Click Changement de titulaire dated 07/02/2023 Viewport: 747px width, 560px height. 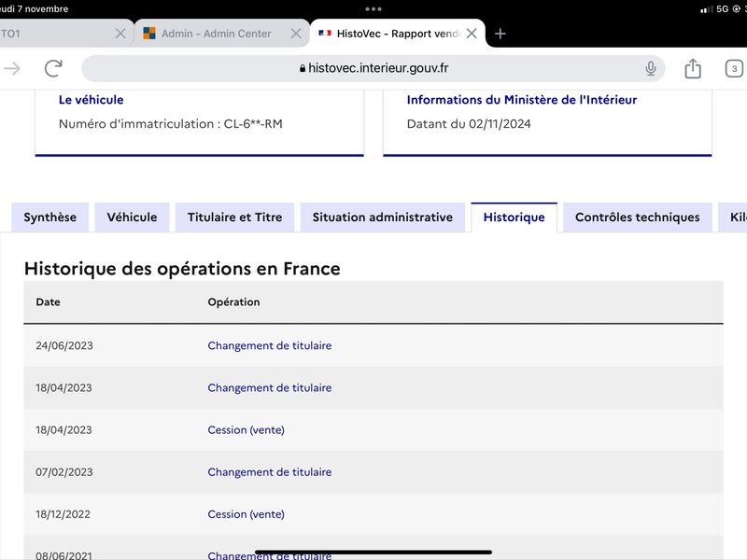[x=270, y=472]
